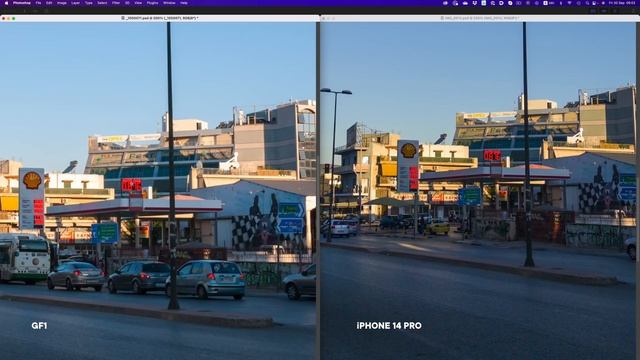This screenshot has width=640, height=360.
Task: Open the Select menu
Action: pyautogui.click(x=102, y=3)
